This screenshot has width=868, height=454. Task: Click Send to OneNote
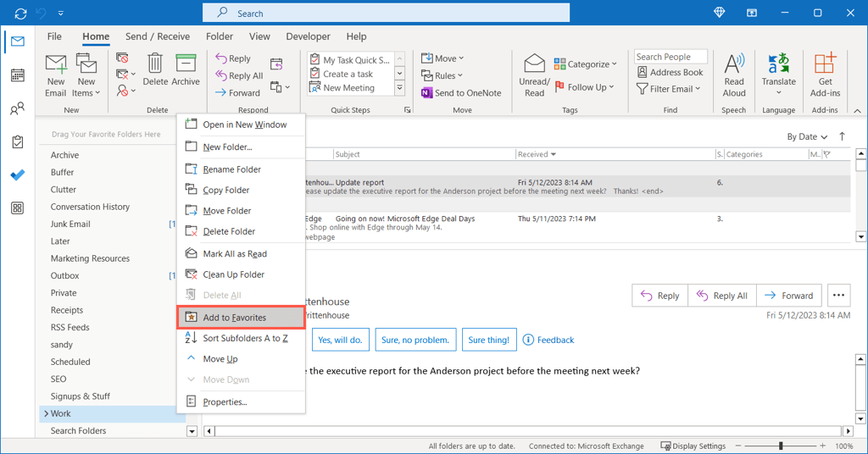[461, 93]
